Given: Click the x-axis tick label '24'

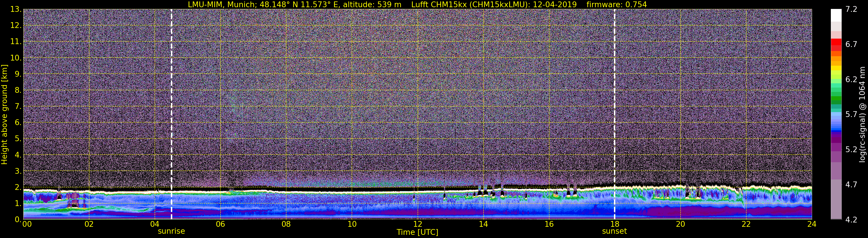Looking at the screenshot, I should click(x=812, y=224).
